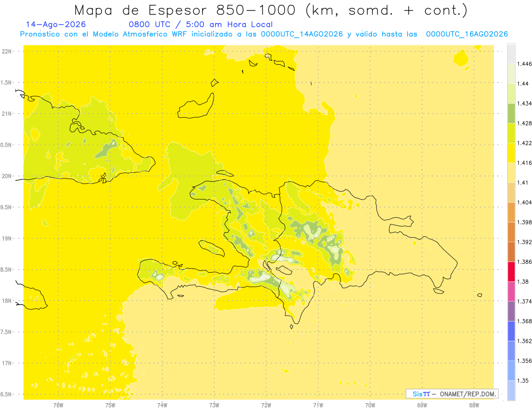
Task: Click the longitude label 70W
Action: (x=370, y=405)
